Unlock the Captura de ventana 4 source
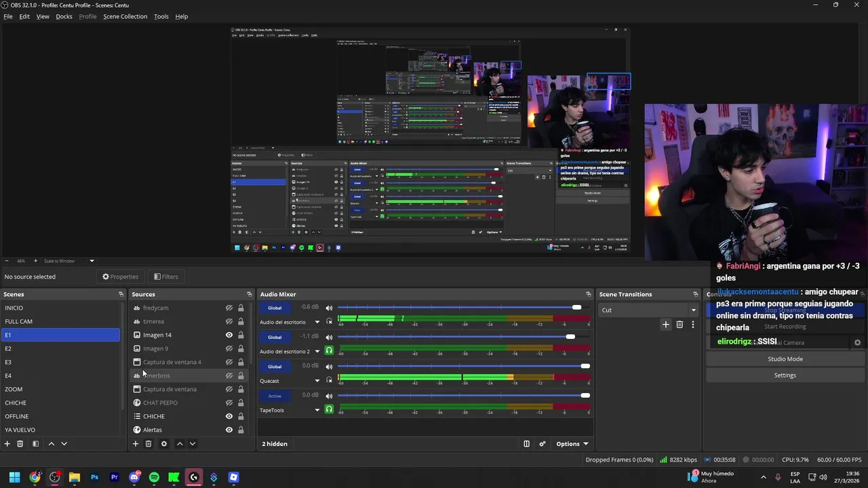Viewport: 868px width, 488px height. click(241, 362)
